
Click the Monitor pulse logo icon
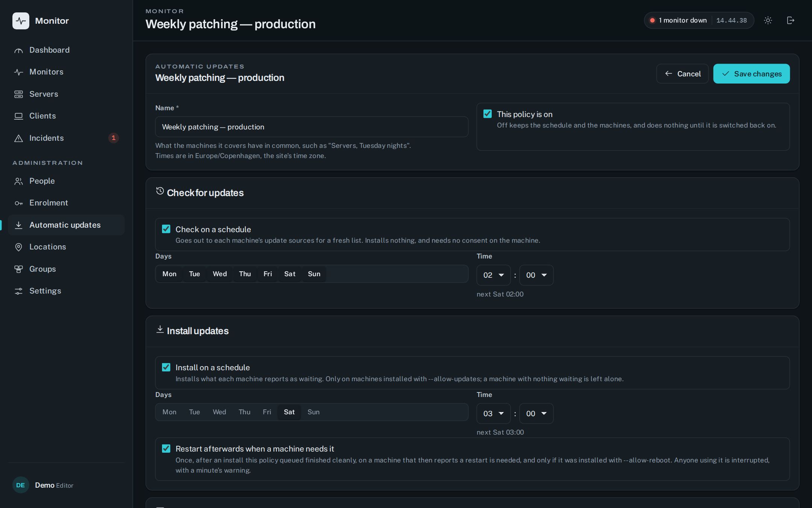click(21, 21)
